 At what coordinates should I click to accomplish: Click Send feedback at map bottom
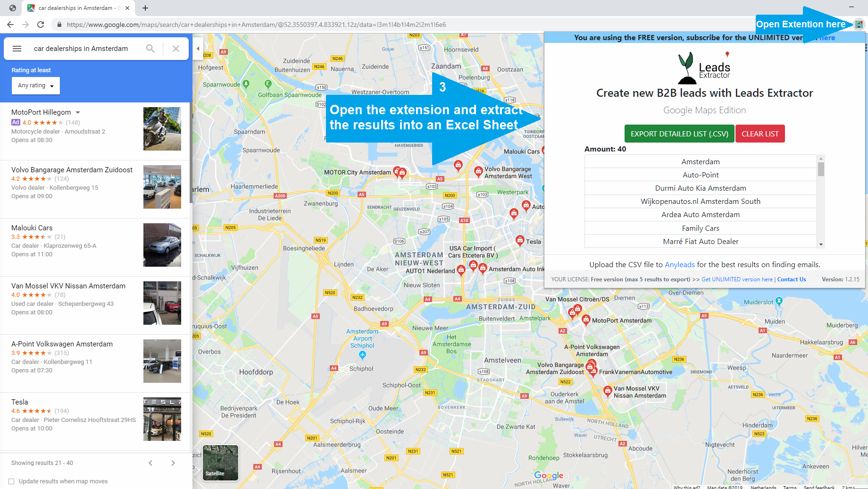[x=819, y=487]
